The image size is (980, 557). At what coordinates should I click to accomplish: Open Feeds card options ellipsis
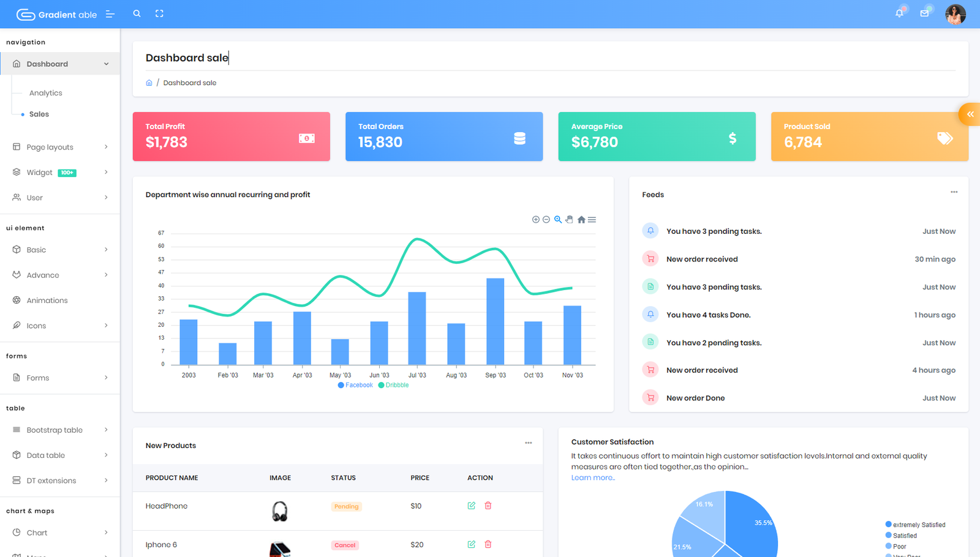point(954,192)
